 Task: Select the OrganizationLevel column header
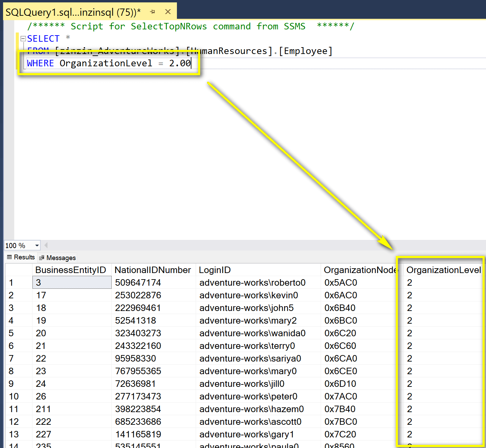click(x=443, y=270)
